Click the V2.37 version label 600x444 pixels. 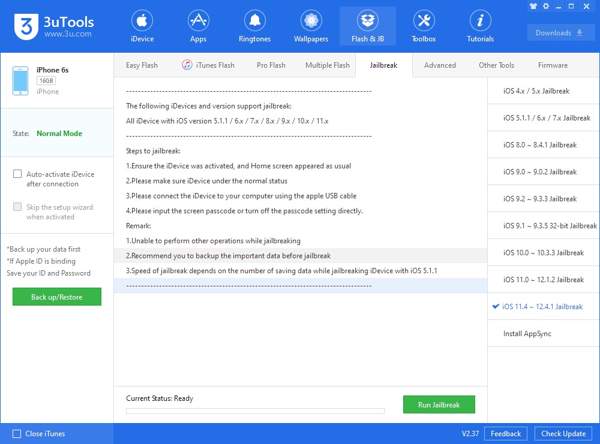pos(470,434)
